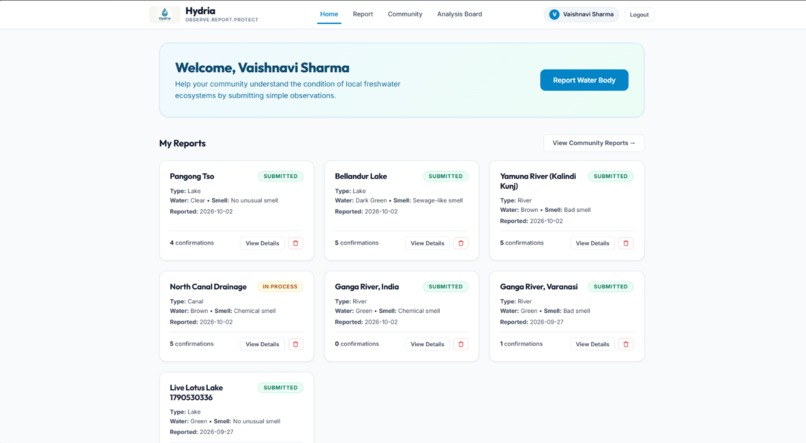Click the IN PROCESS badge on North Canal Drainage
The image size is (806, 443).
pyautogui.click(x=280, y=287)
